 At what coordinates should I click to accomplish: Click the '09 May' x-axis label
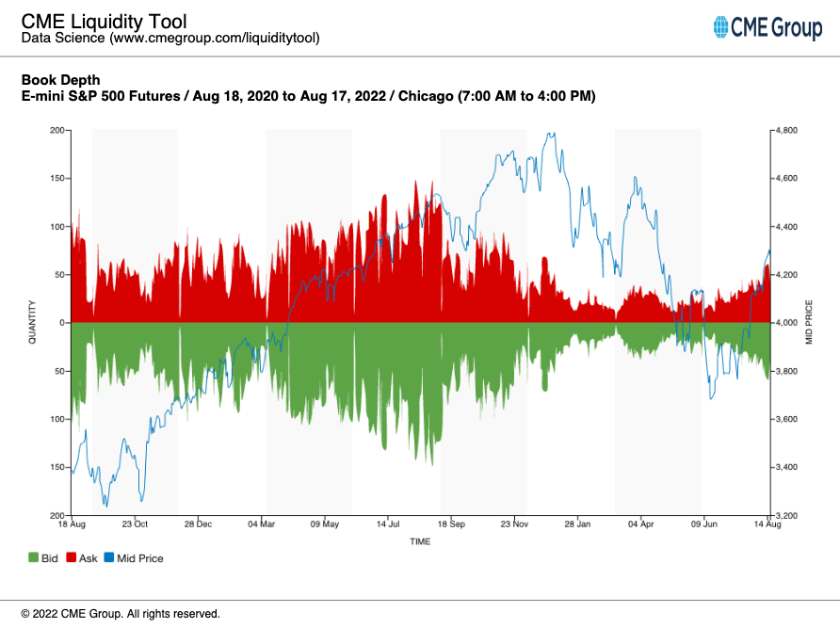325,524
